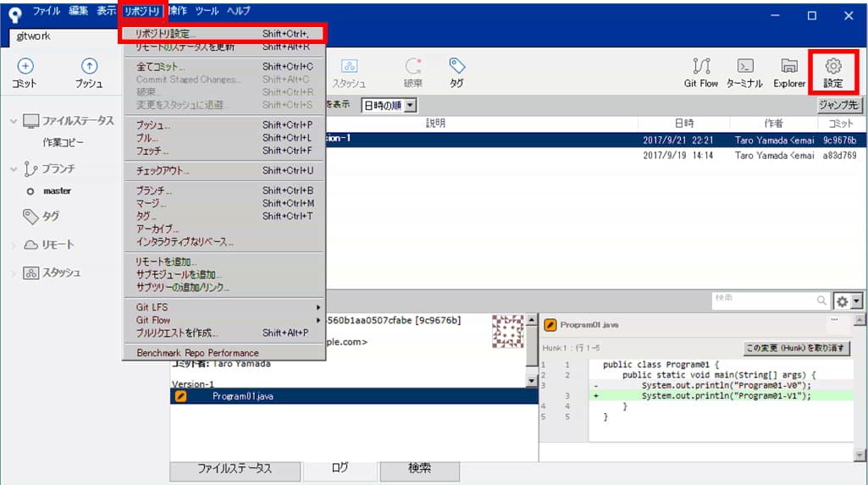Image resolution: width=868 pixels, height=485 pixels.
Task: Choose Add Submodule (サブモジュールを追加) menu item
Action: coord(224,274)
